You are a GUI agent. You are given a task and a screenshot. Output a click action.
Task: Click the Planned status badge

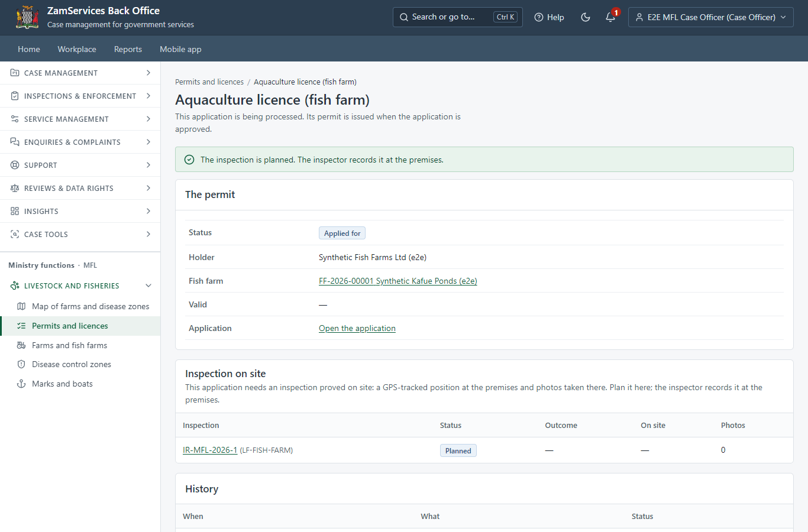pyautogui.click(x=458, y=450)
